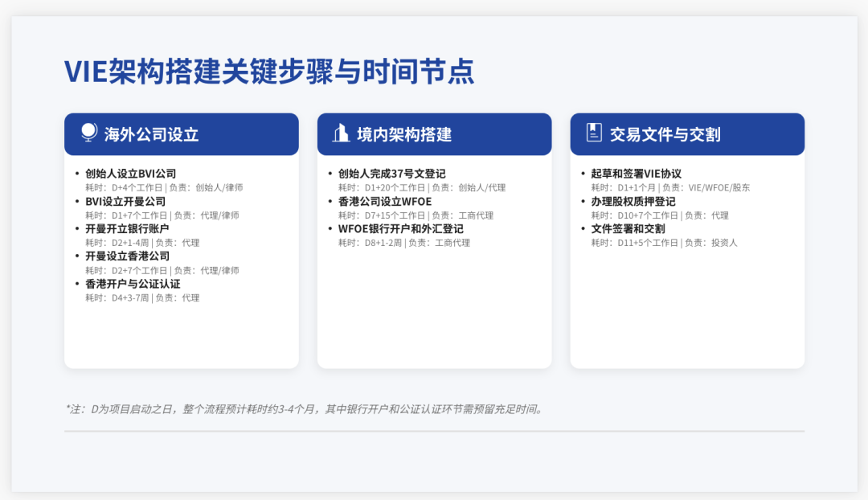Click the bullet 文件签署和交割
This screenshot has height=500, width=868.
[628, 228]
